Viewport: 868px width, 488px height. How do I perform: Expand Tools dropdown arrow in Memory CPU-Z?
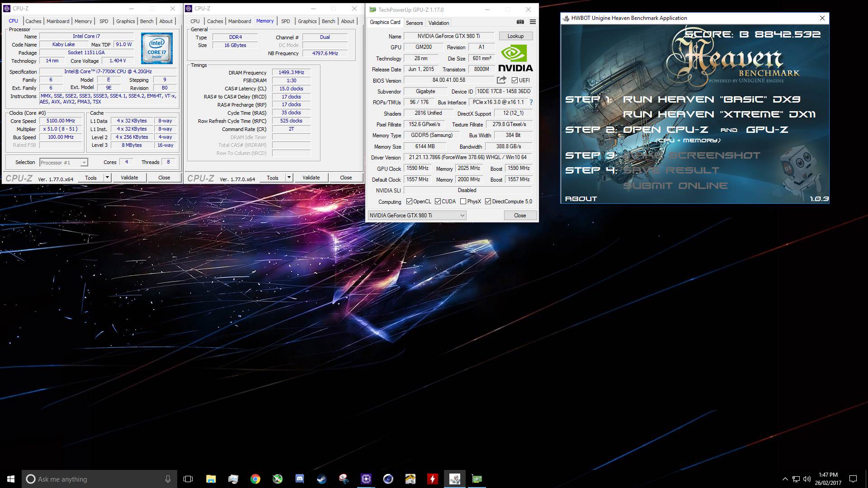click(289, 178)
